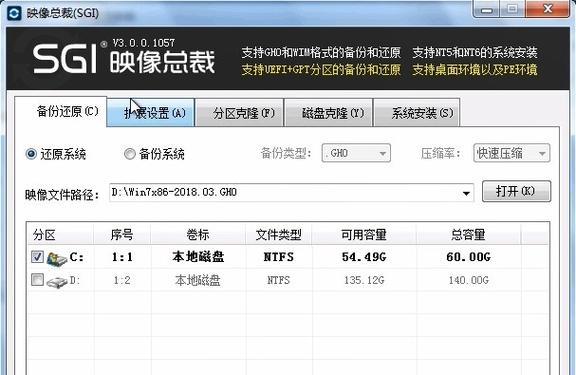Click the SGI app icon in title bar

(14, 14)
